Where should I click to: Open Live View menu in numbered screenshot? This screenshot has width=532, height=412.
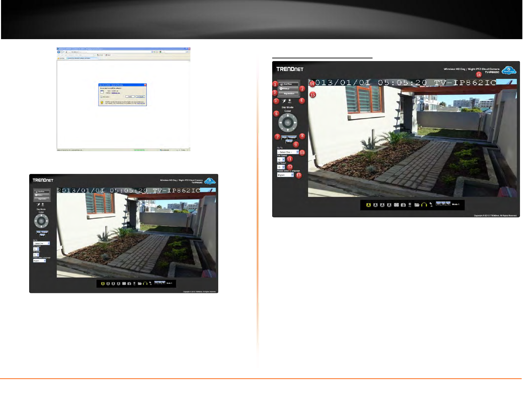pos(288,84)
